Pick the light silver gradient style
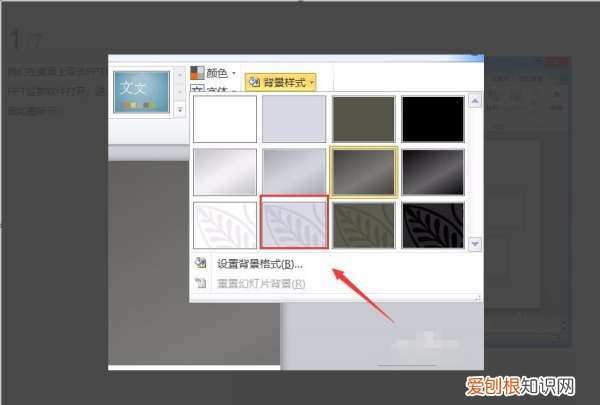Viewport: 600px width, 405px height. [225, 172]
